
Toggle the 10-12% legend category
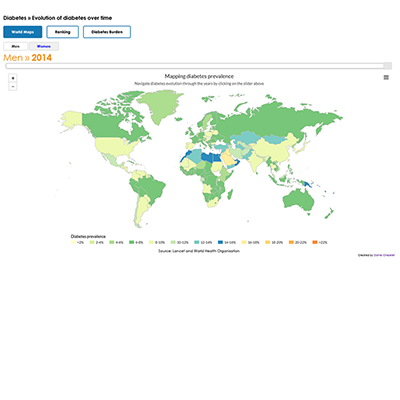(x=180, y=242)
